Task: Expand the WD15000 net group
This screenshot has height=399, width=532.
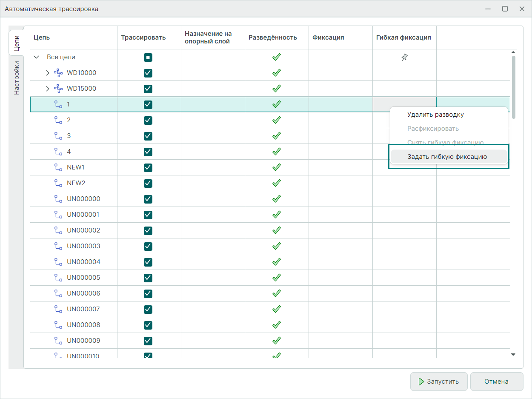Action: (x=48, y=89)
